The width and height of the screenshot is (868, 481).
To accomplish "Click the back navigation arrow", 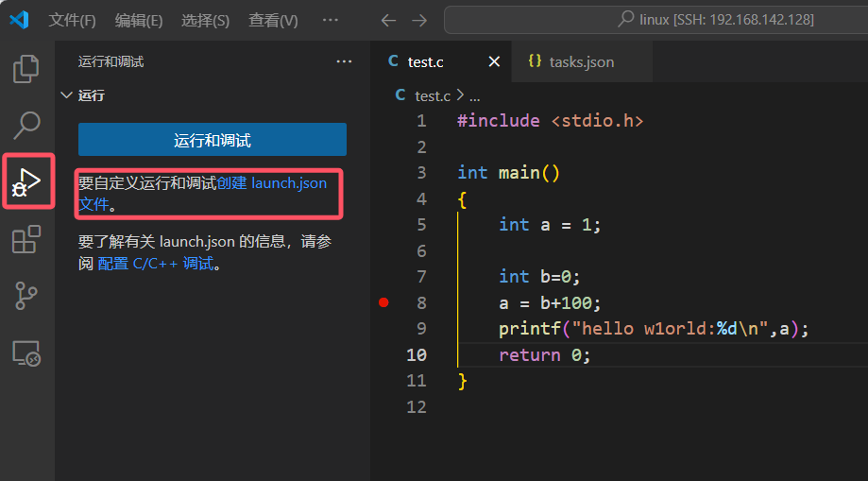I will 388,20.
